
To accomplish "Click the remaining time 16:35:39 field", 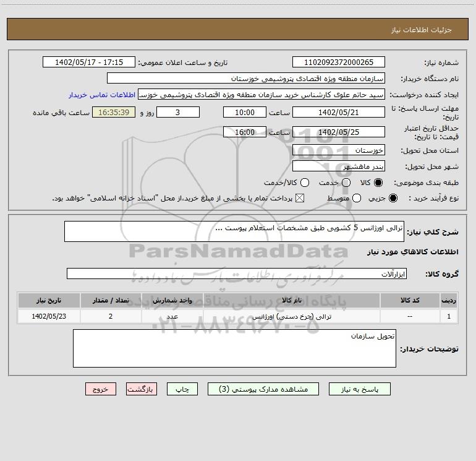I will (114, 112).
